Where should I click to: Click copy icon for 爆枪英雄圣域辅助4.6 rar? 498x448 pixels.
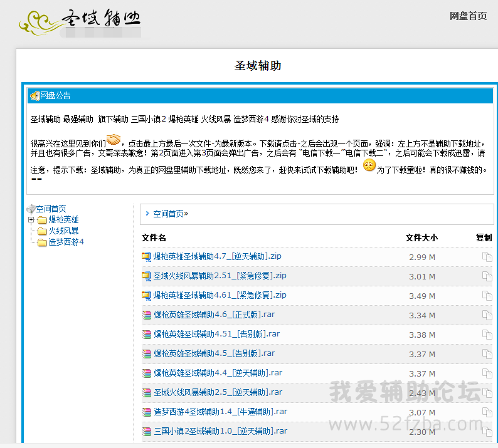pos(487,315)
